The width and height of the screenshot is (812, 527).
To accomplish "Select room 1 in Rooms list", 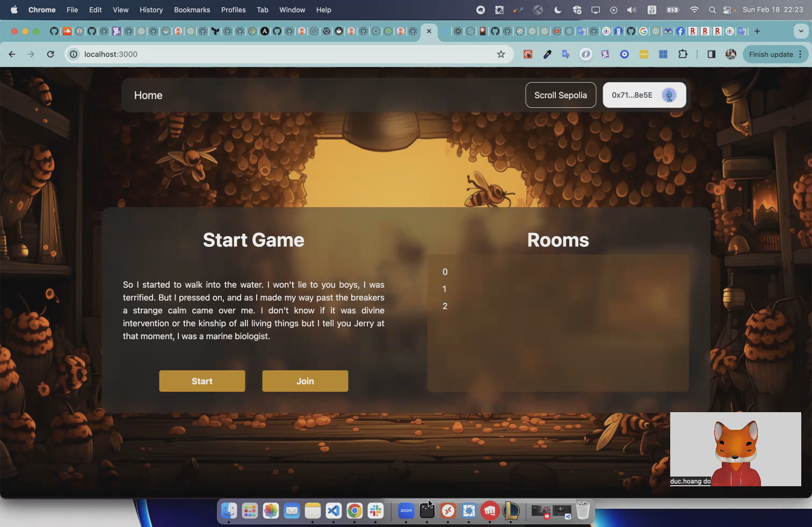I will pos(445,289).
